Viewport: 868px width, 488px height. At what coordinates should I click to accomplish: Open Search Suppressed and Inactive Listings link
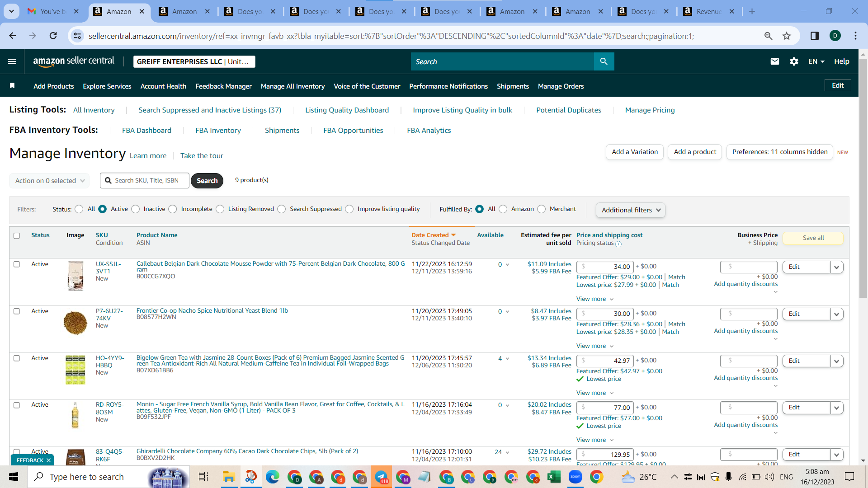(x=210, y=110)
